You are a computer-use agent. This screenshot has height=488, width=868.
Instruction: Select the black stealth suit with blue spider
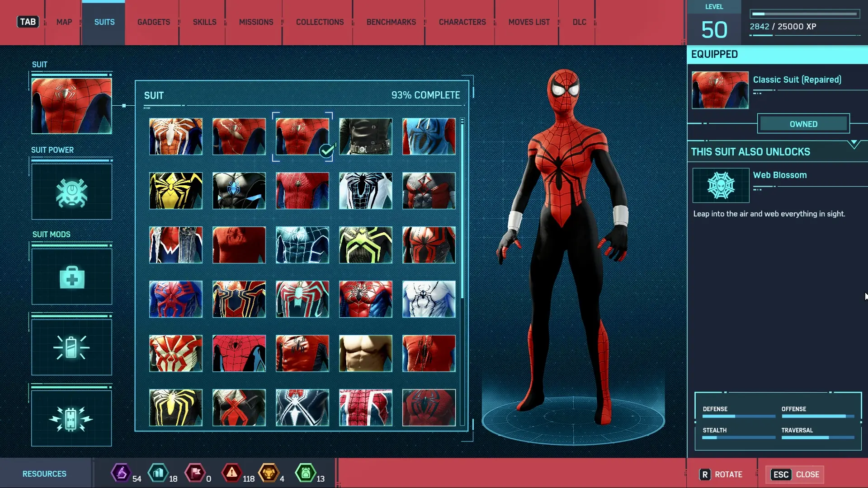pos(239,191)
